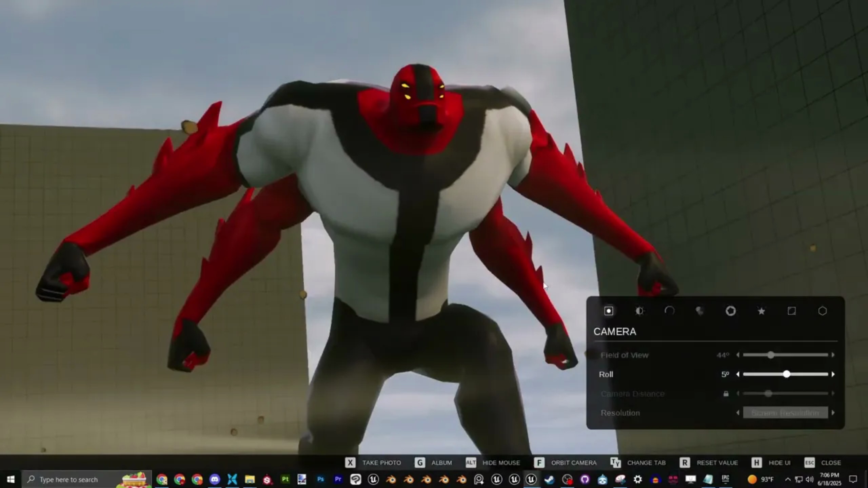Click the taskbar search box
This screenshot has width=868, height=488.
click(x=87, y=480)
